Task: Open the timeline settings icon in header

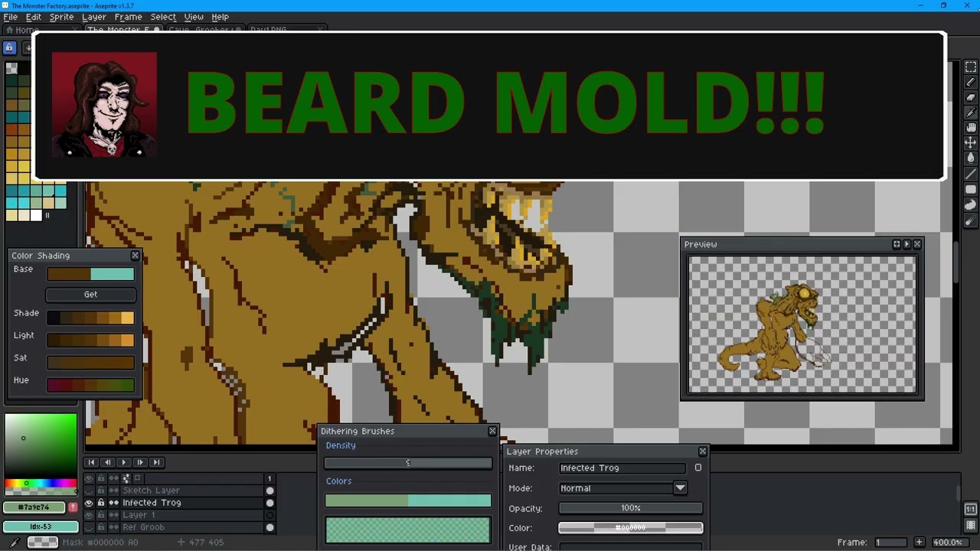Action: click(126, 478)
